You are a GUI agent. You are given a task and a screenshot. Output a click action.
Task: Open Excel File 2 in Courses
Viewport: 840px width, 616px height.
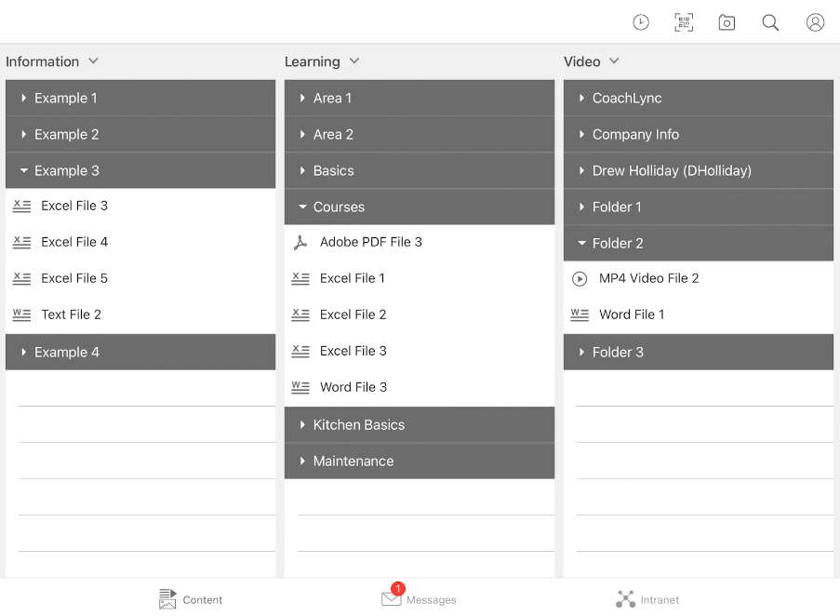[x=420, y=315]
